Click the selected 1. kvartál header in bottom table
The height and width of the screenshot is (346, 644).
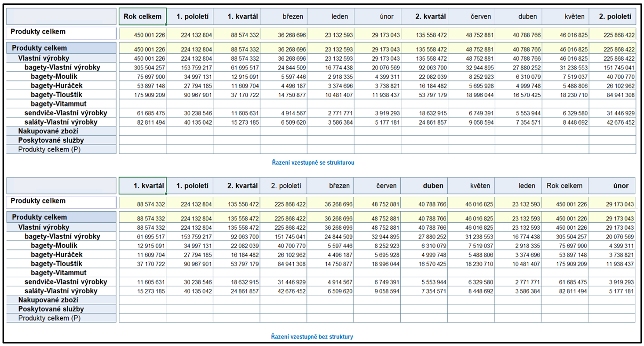click(143, 186)
